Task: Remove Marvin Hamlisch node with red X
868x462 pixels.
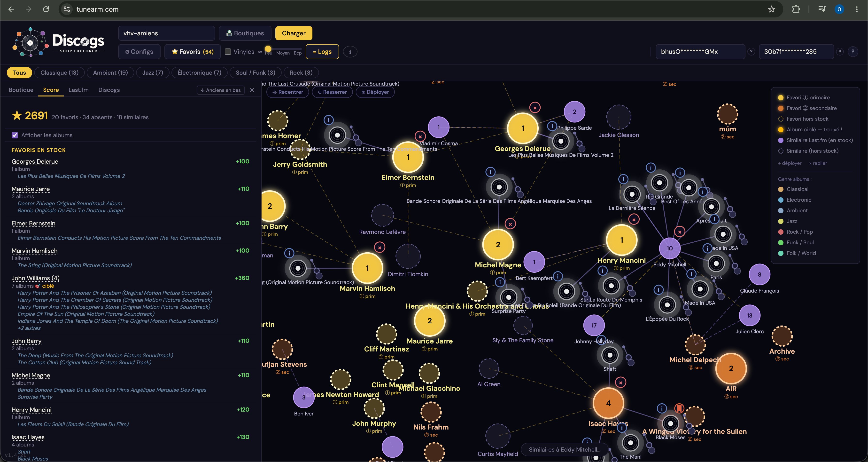Action: (380, 247)
